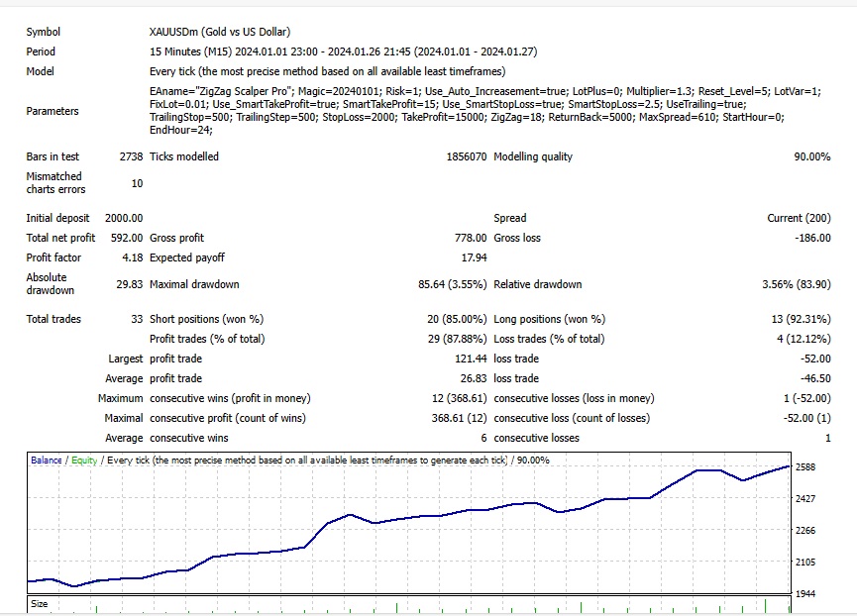Click the chart axis label 2588
Image resolution: width=857 pixels, height=616 pixels.
(x=805, y=467)
